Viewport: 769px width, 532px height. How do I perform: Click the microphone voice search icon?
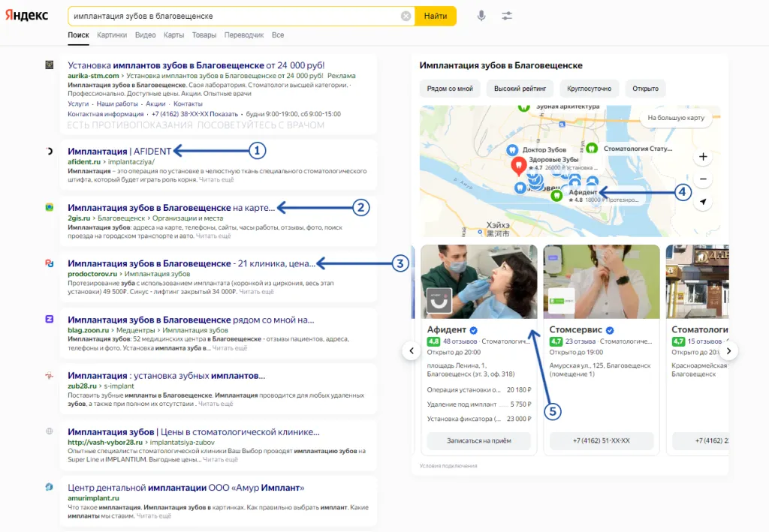pyautogui.click(x=481, y=16)
